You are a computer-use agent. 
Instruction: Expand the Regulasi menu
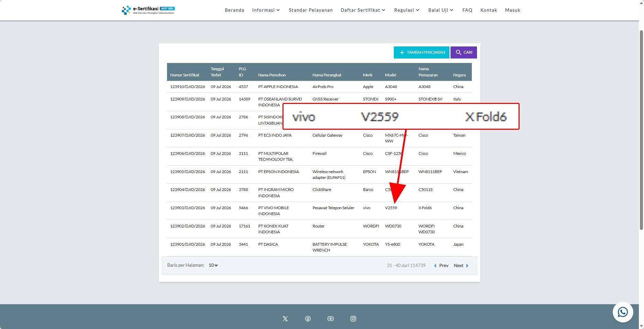407,10
